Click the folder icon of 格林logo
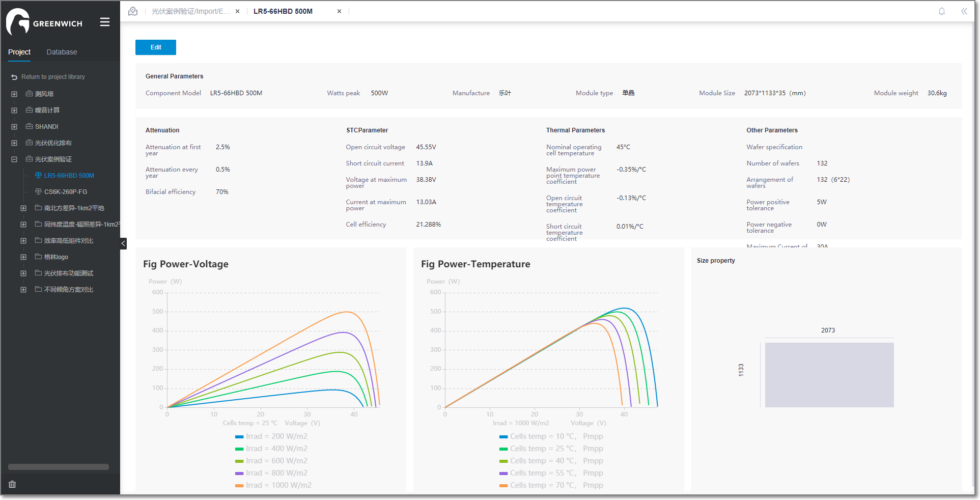This screenshot has height=500, width=980. [x=38, y=257]
